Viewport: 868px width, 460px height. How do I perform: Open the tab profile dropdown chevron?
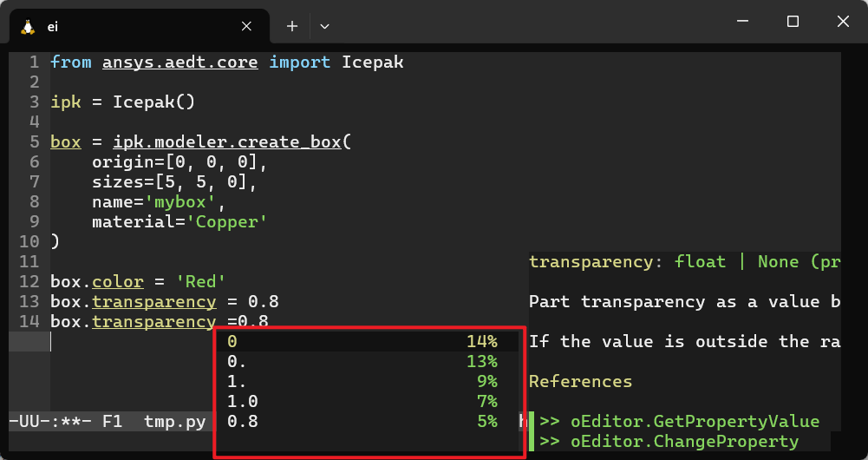pyautogui.click(x=325, y=26)
